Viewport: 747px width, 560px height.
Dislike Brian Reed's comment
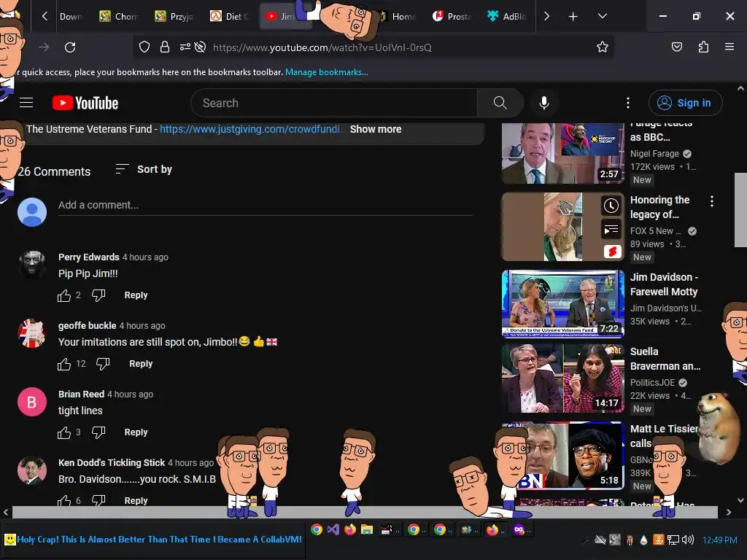coord(98,432)
